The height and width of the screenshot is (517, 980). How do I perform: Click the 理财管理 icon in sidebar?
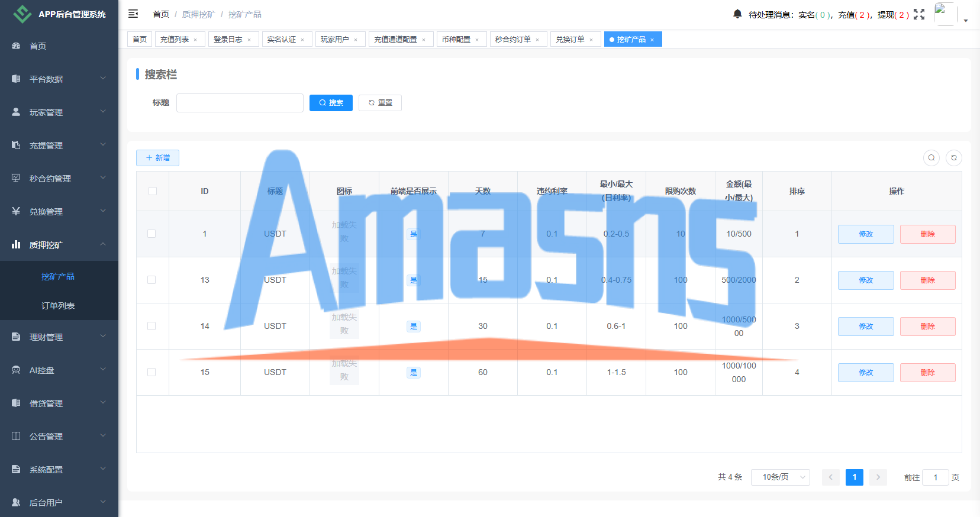16,337
